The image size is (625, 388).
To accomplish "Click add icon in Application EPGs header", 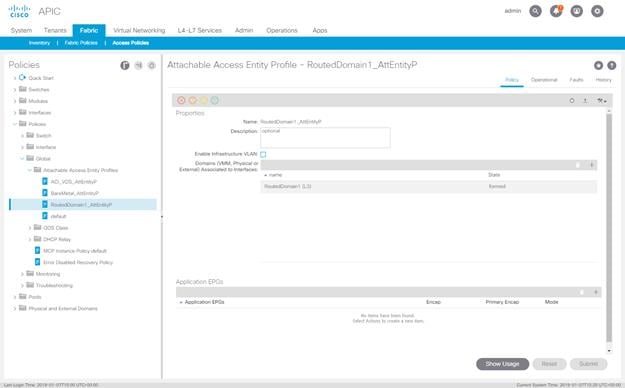I will (596, 292).
